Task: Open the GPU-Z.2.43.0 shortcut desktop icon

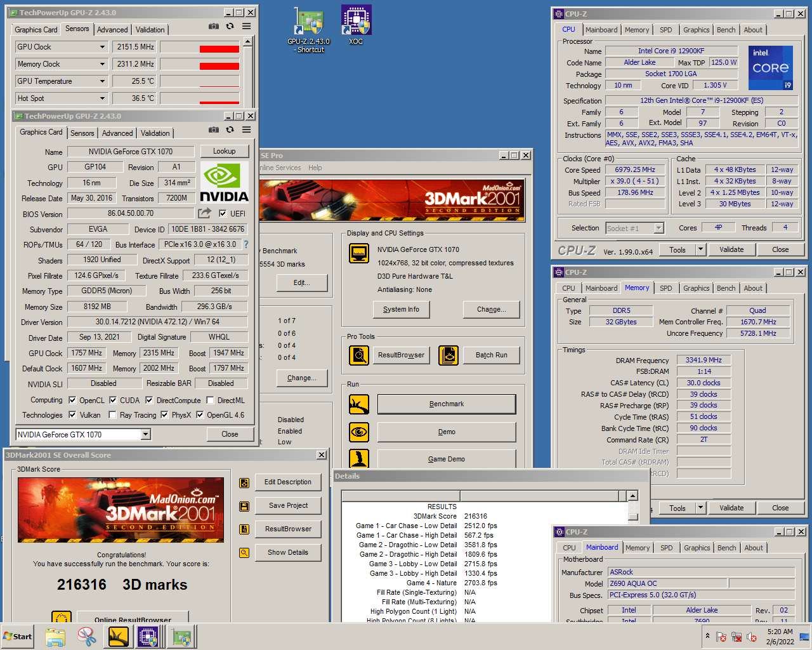Action: pos(308,30)
